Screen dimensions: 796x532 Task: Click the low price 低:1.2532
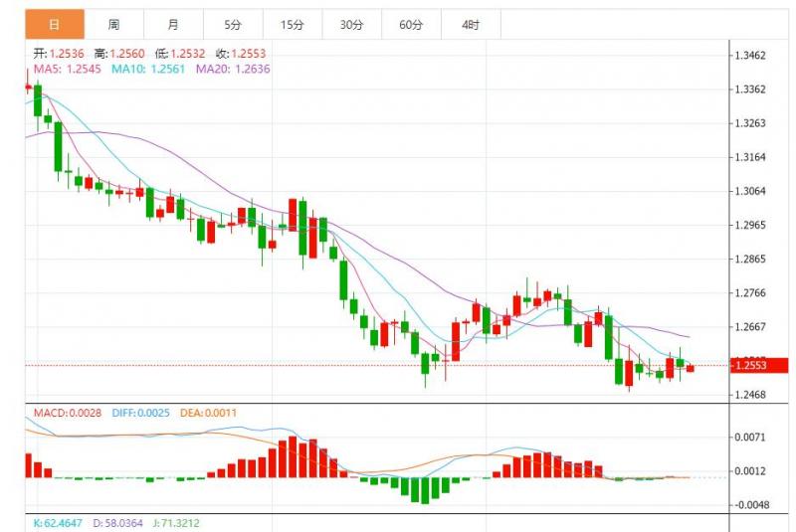pos(180,54)
